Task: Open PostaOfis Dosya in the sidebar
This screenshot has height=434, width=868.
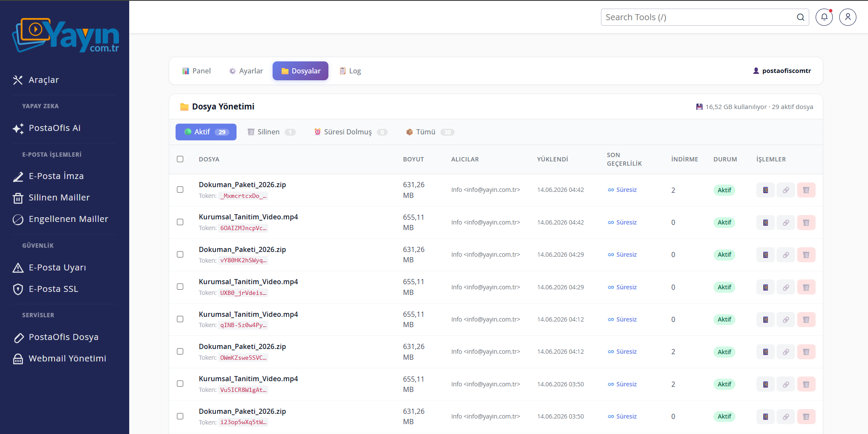Action: tap(64, 337)
